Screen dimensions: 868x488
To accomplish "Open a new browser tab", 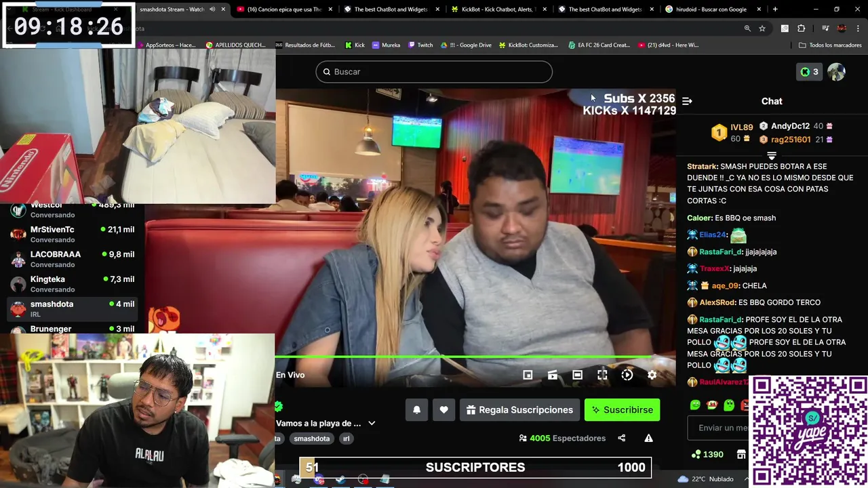I will point(775,9).
